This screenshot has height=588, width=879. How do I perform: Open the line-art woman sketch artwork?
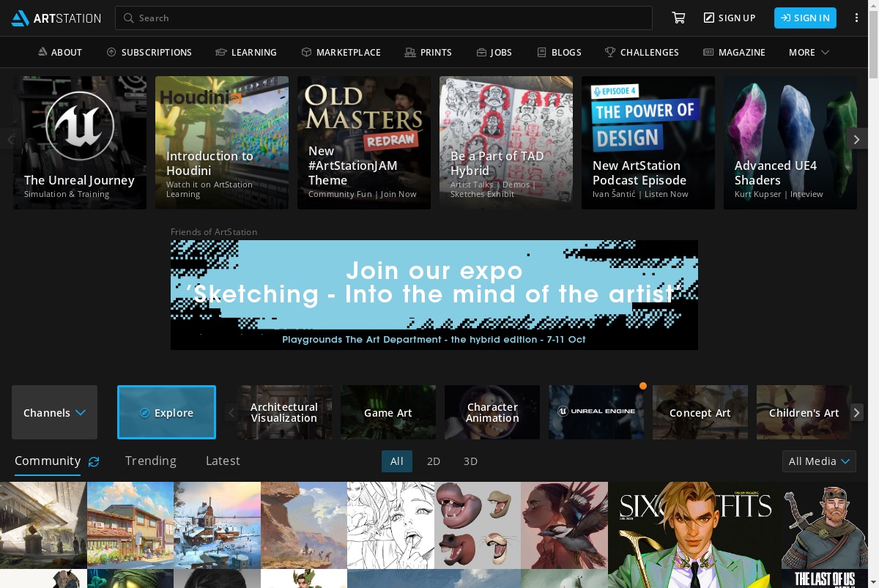pos(390,525)
